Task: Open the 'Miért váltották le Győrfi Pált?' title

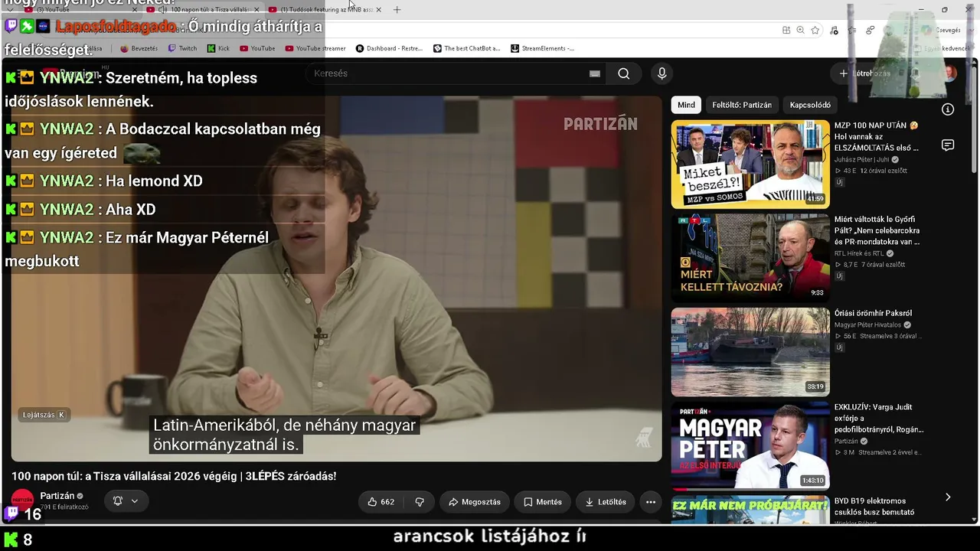Action: pos(877,230)
